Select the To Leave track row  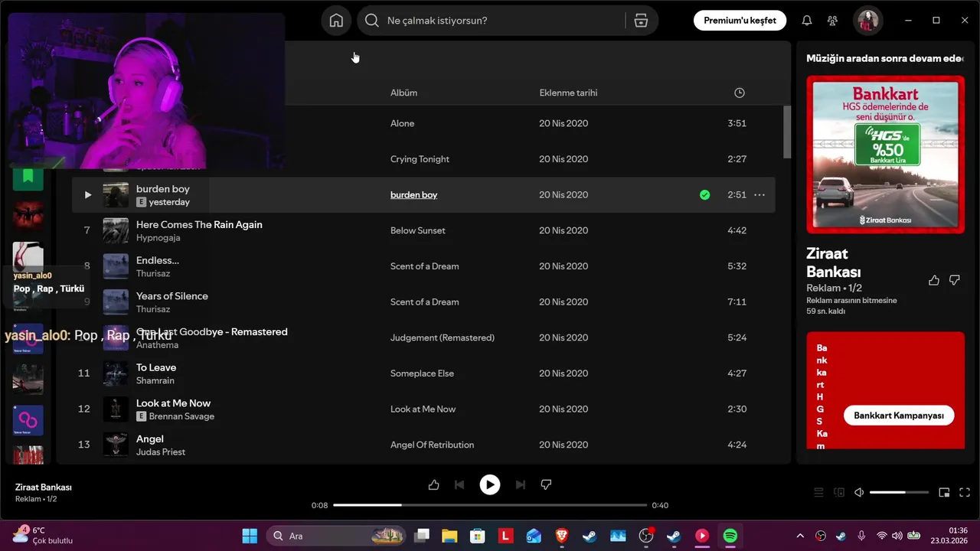click(423, 373)
